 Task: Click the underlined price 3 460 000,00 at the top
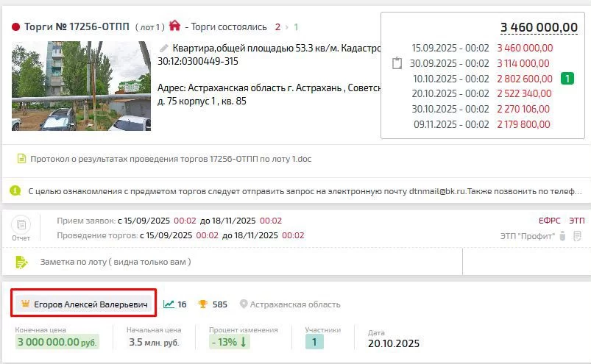[x=539, y=27]
